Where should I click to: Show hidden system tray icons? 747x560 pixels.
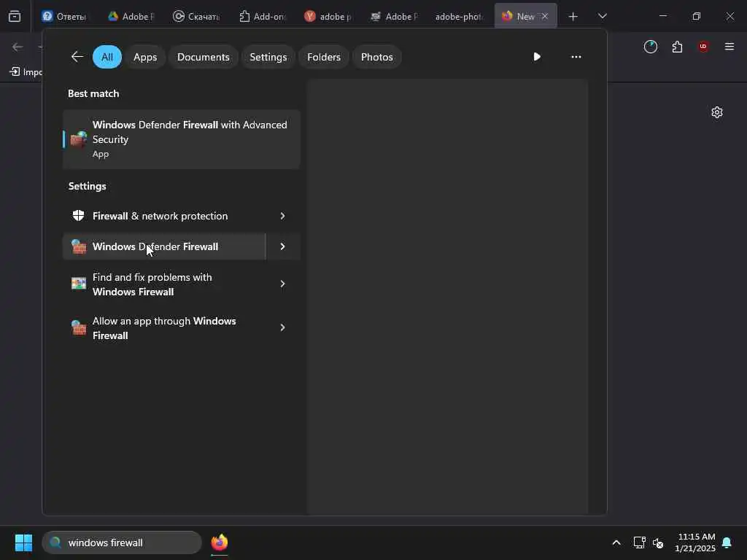616,542
